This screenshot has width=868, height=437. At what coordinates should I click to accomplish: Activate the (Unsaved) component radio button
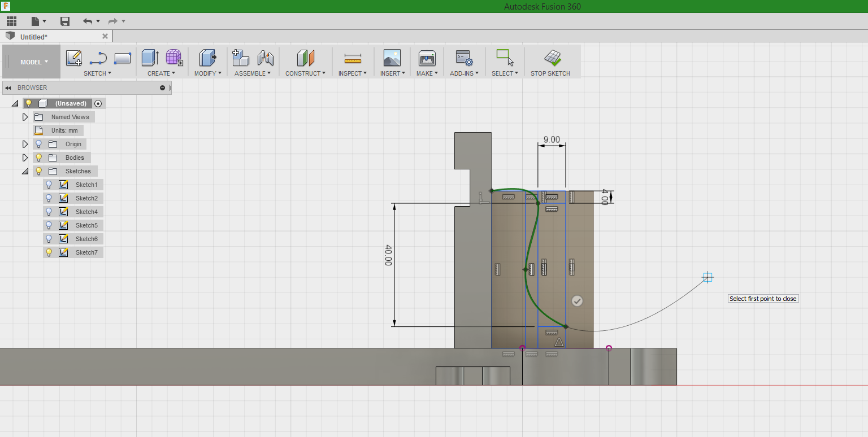pos(98,103)
